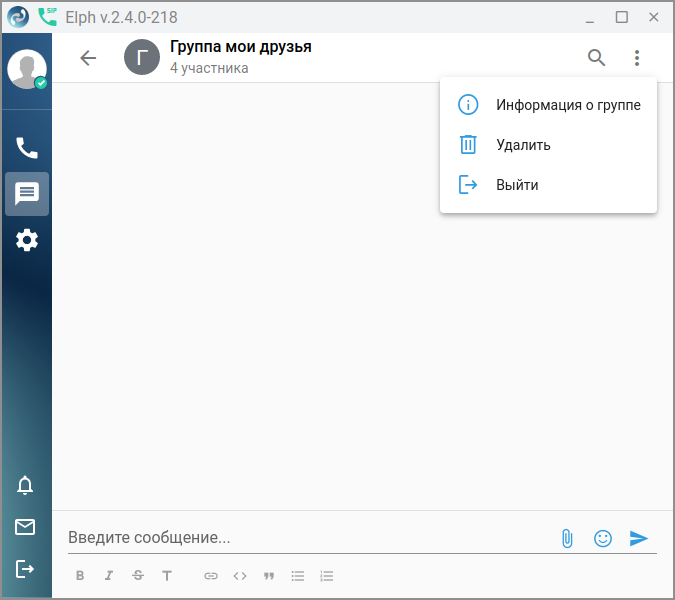This screenshot has width=675, height=600.
Task: Open the phone calls section
Action: tap(27, 148)
